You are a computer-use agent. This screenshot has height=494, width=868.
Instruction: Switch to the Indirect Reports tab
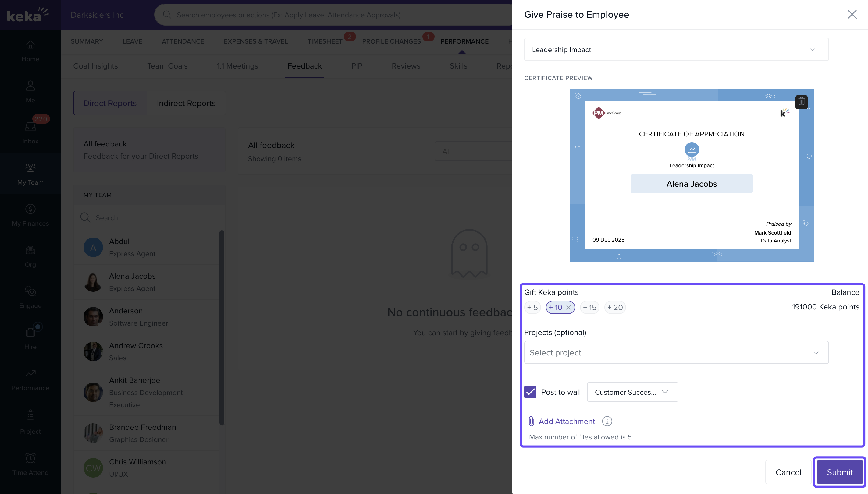[x=186, y=103]
